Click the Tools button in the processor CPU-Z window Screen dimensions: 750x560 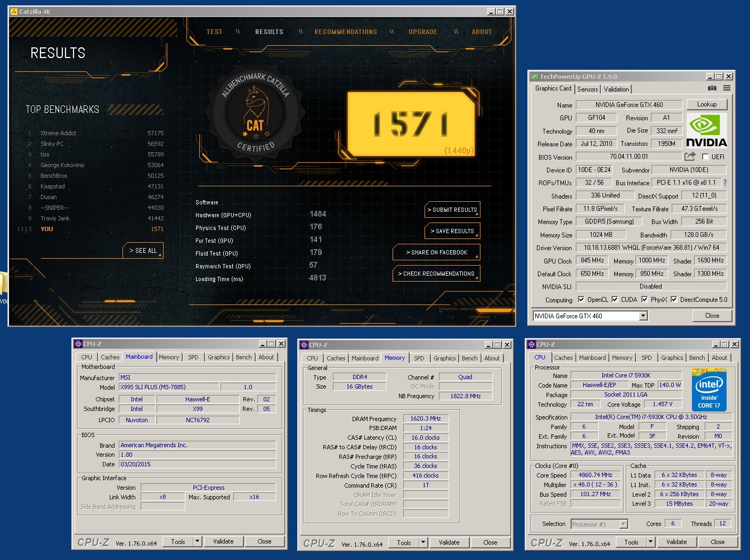point(631,542)
